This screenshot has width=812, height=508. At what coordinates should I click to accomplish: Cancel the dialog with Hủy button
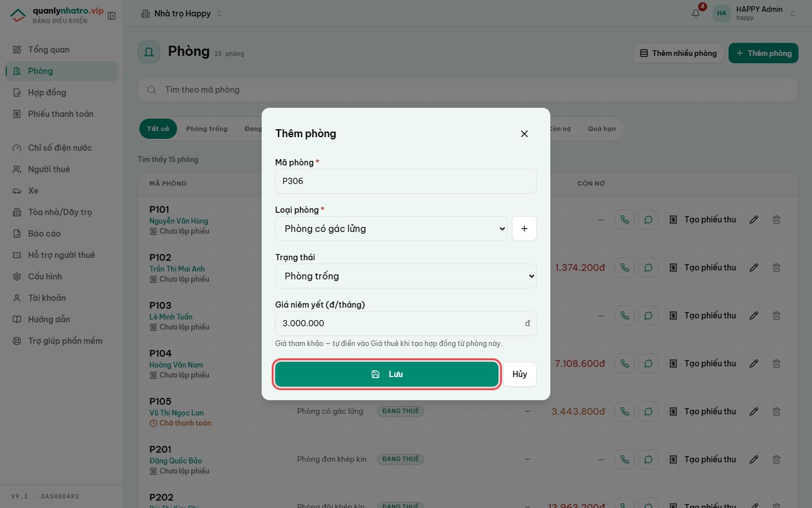click(520, 374)
